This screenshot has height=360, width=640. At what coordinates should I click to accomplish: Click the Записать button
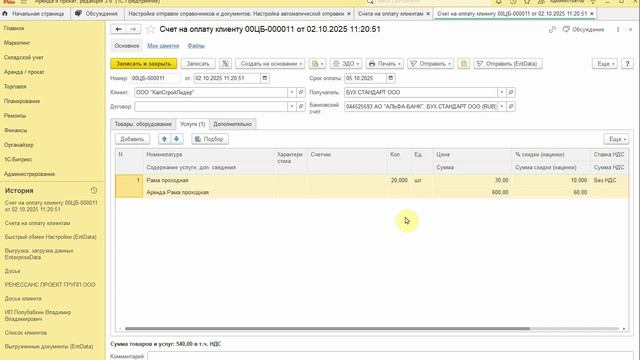click(198, 64)
